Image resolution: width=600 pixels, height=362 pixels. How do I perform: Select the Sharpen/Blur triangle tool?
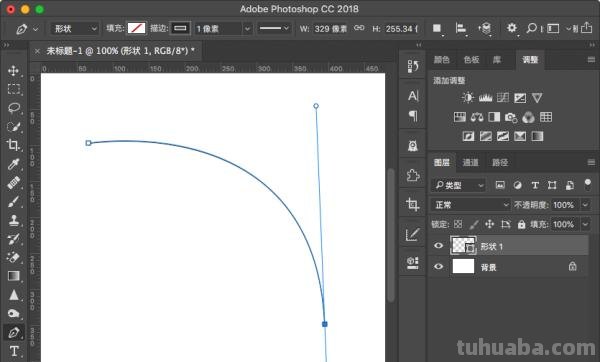point(13,295)
